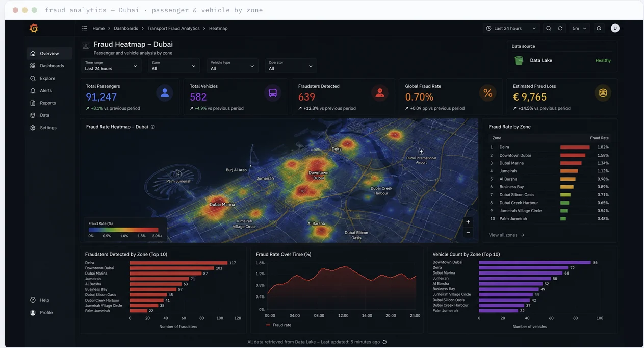Click the Zone column header
This screenshot has height=348, width=644.
(497, 138)
